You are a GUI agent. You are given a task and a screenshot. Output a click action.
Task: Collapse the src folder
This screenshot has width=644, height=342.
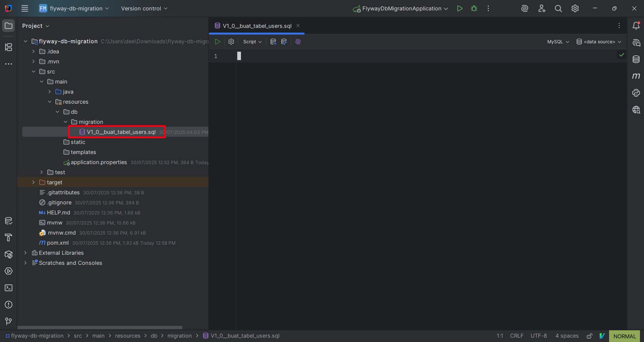click(x=34, y=71)
